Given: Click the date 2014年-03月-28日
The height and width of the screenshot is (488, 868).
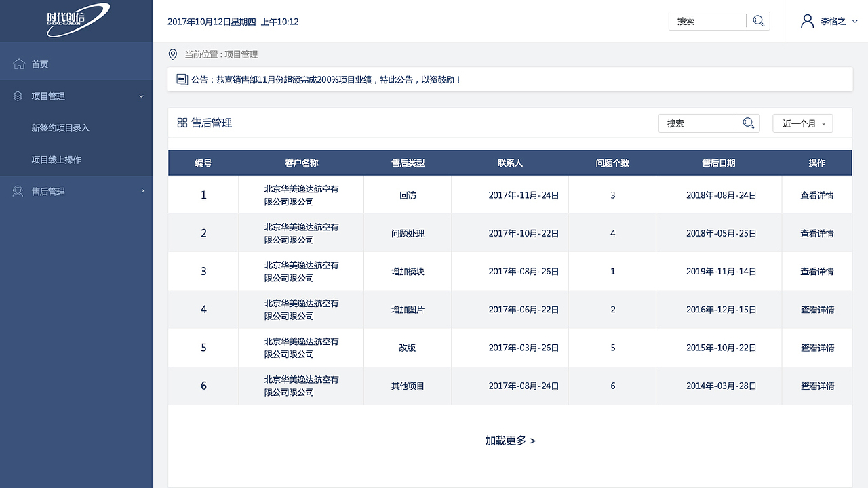Looking at the screenshot, I should tap(722, 386).
